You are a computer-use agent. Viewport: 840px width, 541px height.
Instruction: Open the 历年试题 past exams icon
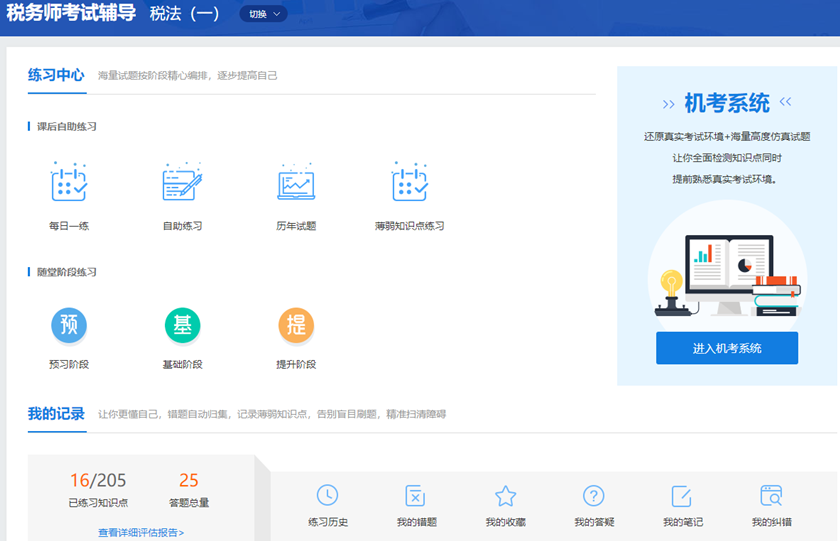click(296, 184)
